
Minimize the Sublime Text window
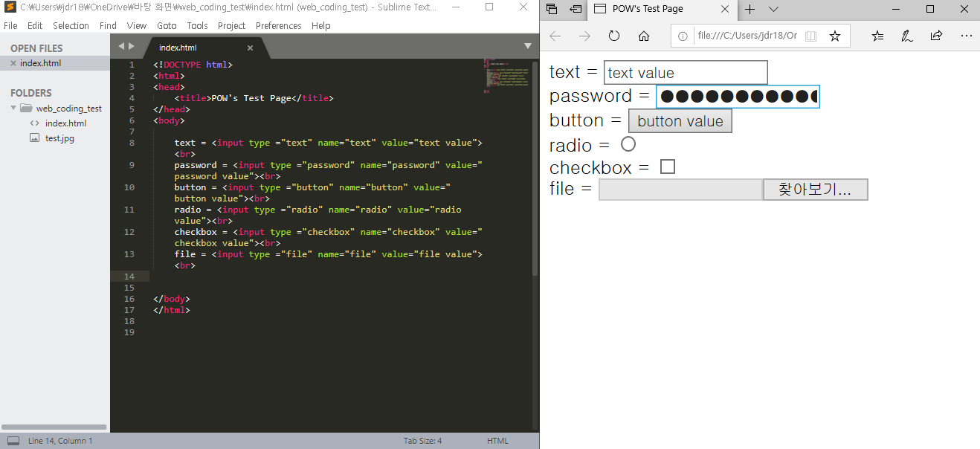pyautogui.click(x=457, y=7)
